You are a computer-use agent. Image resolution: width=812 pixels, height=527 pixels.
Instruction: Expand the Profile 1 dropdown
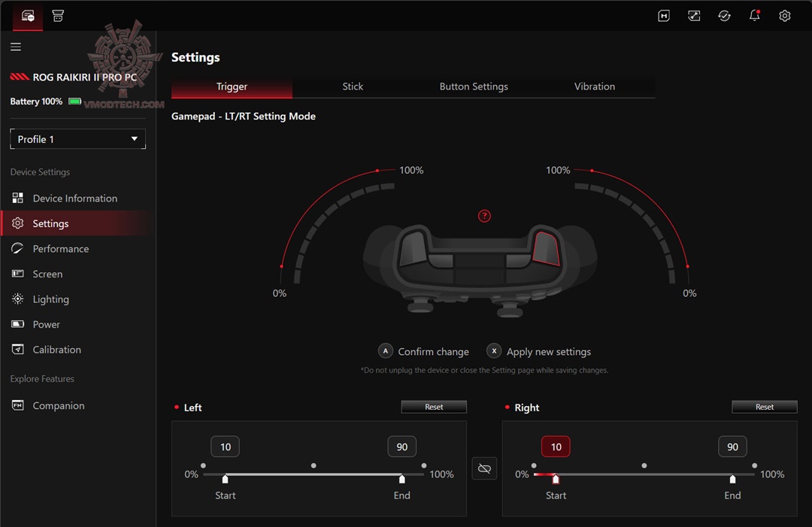pyautogui.click(x=77, y=139)
